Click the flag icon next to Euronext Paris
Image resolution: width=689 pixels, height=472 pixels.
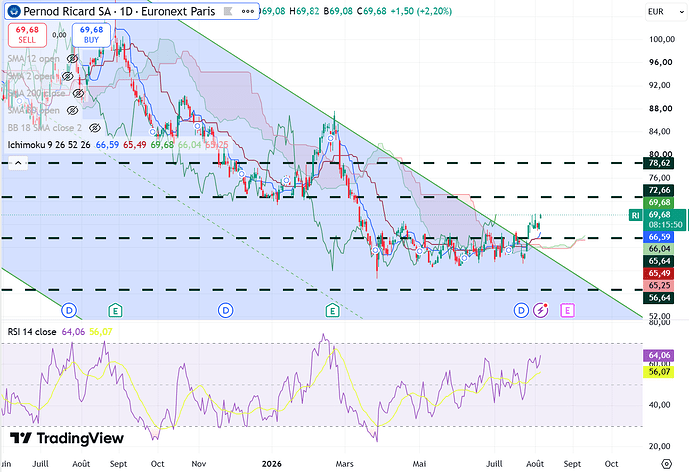[228, 11]
